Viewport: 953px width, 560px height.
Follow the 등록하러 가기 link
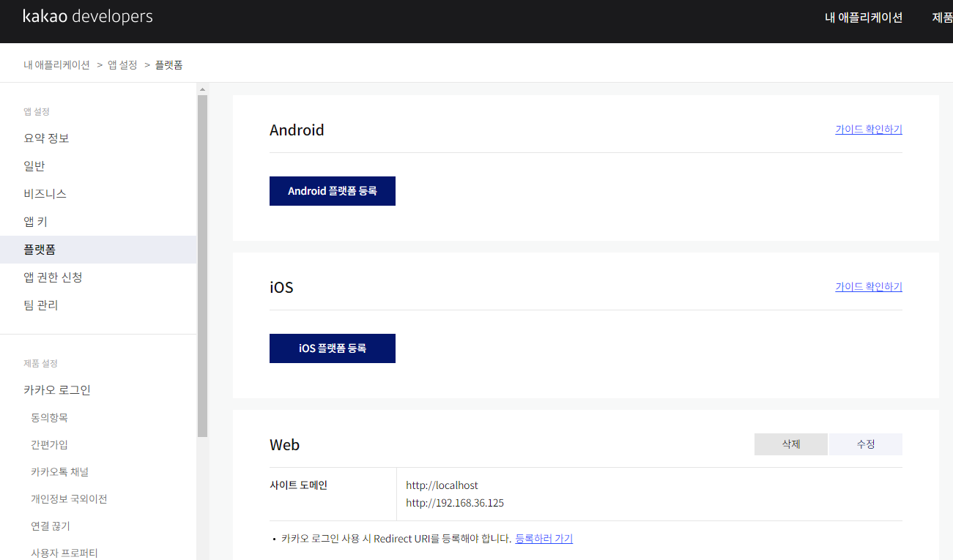click(x=544, y=539)
